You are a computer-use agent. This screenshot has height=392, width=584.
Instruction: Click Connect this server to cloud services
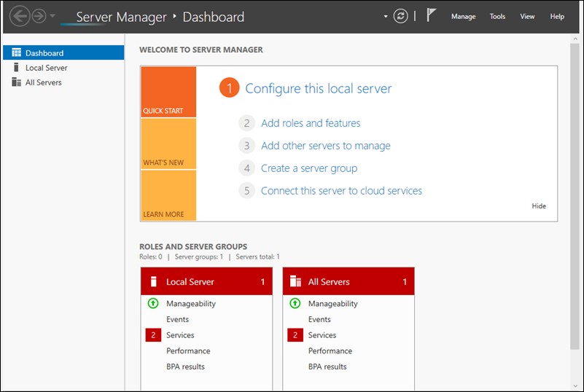341,191
